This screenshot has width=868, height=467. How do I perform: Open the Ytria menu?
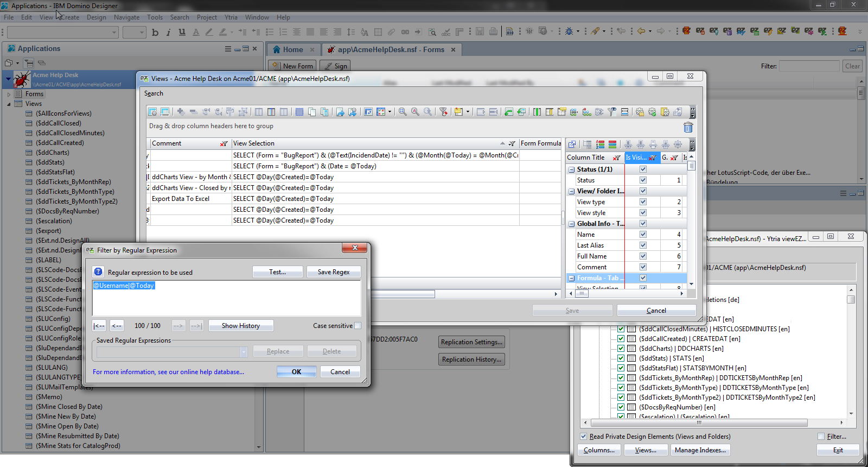pos(231,17)
